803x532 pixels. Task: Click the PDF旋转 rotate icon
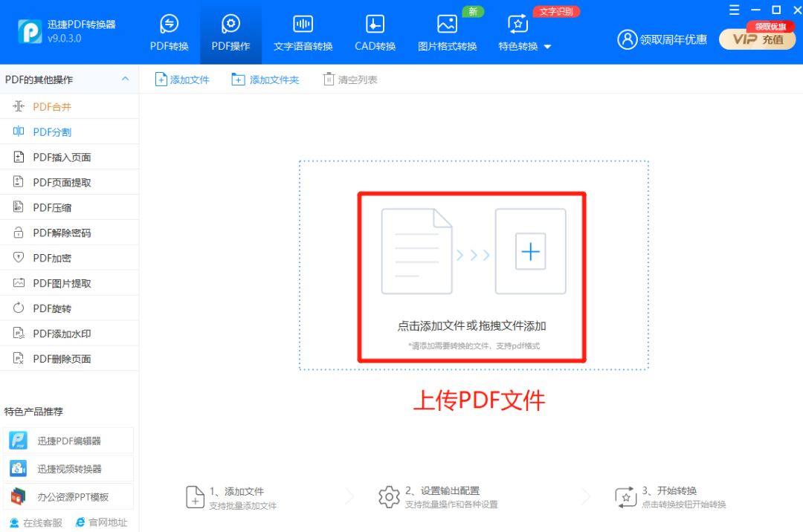pos(19,308)
